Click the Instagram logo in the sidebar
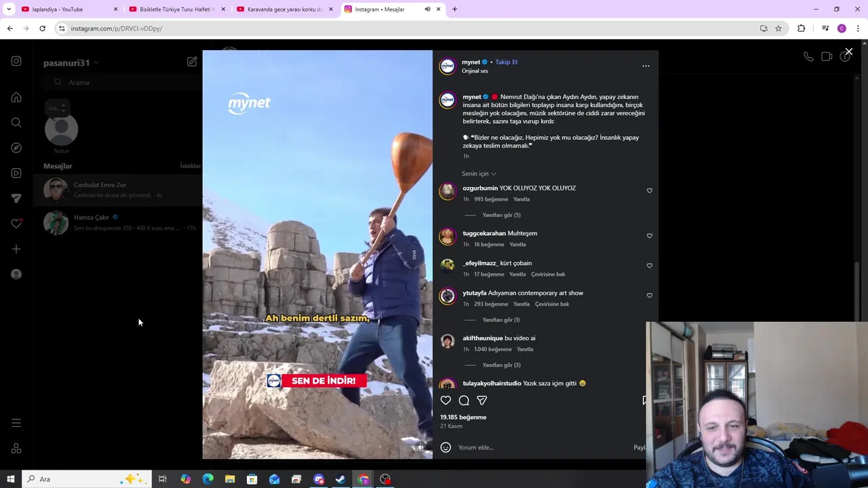Viewport: 868px width, 488px height. pos(16,61)
